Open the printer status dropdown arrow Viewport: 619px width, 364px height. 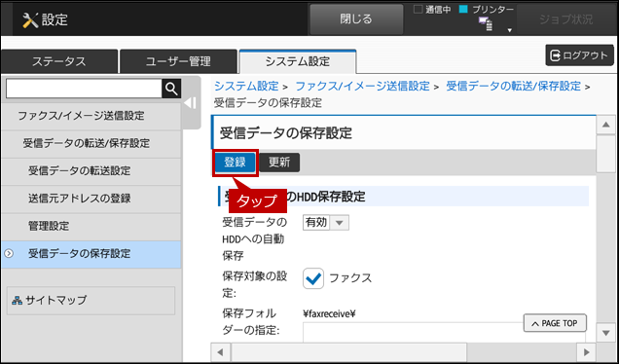click(x=509, y=30)
